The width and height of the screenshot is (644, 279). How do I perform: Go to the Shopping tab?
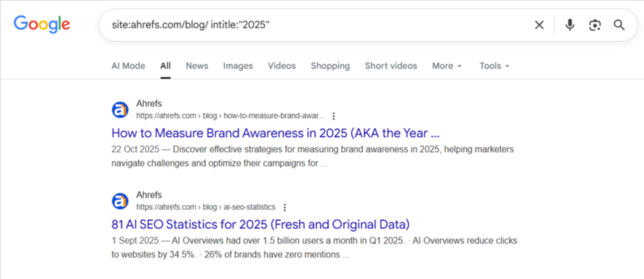pos(330,66)
